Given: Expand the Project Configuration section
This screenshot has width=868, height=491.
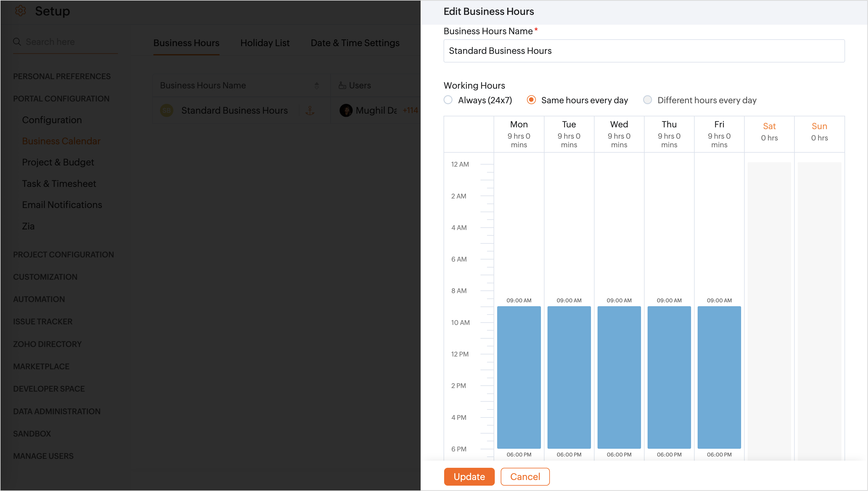Looking at the screenshot, I should click(x=63, y=254).
